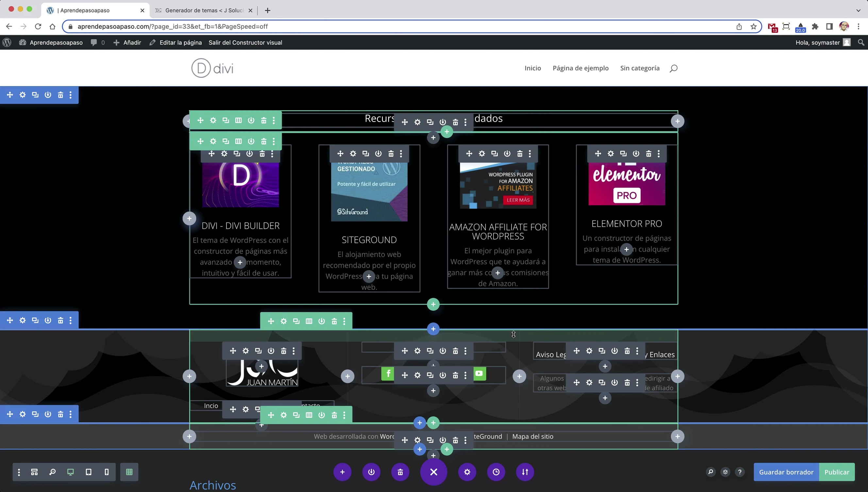Toggle grid mode icon in bottom toolbar
This screenshot has width=868, height=492.
point(129,472)
